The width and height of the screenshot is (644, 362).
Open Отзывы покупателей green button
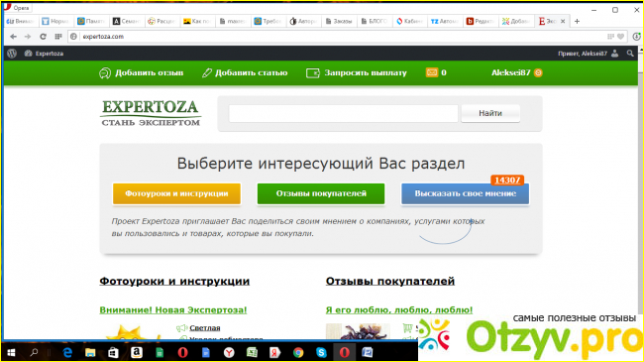click(x=321, y=193)
